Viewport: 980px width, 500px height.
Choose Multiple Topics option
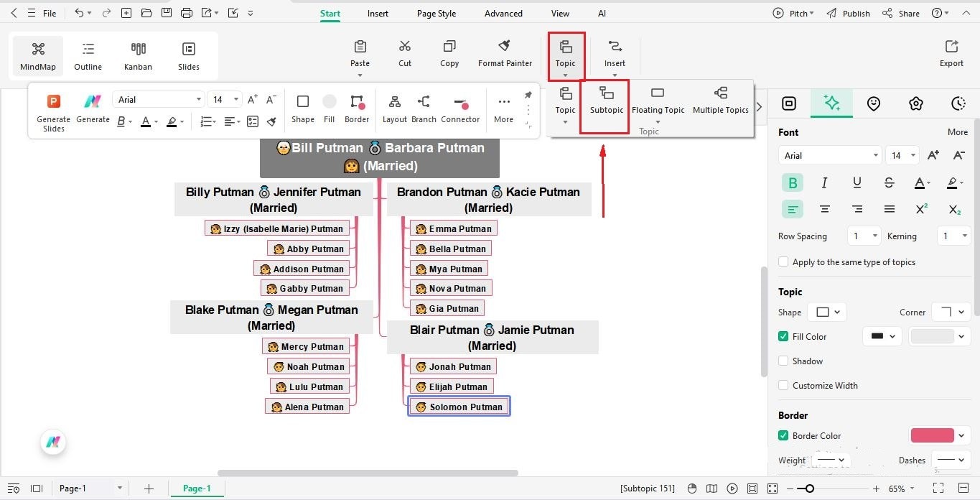click(721, 101)
